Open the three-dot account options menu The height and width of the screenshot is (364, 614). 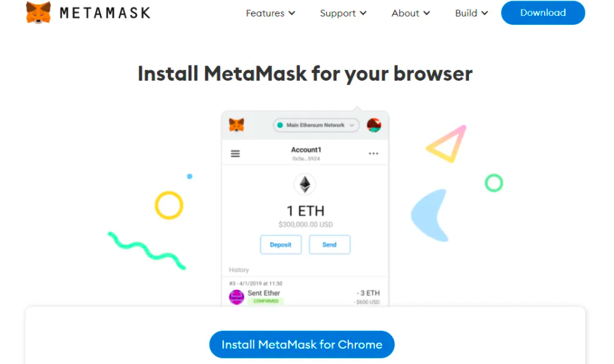coord(374,154)
